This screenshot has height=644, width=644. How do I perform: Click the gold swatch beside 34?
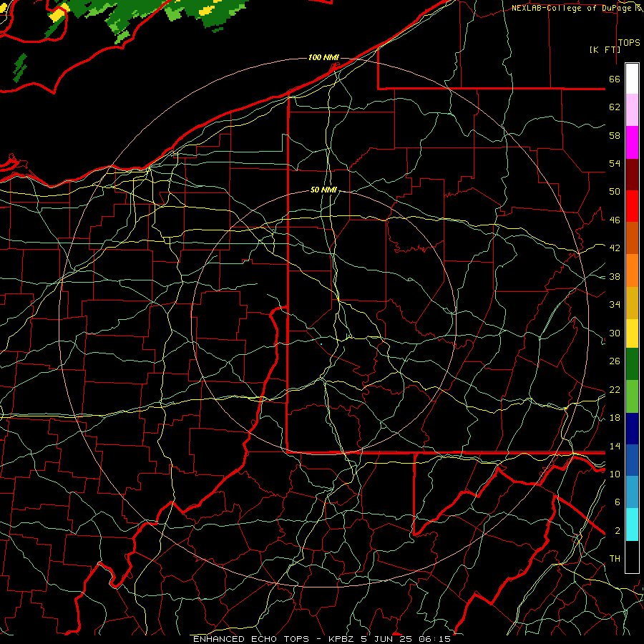632,303
